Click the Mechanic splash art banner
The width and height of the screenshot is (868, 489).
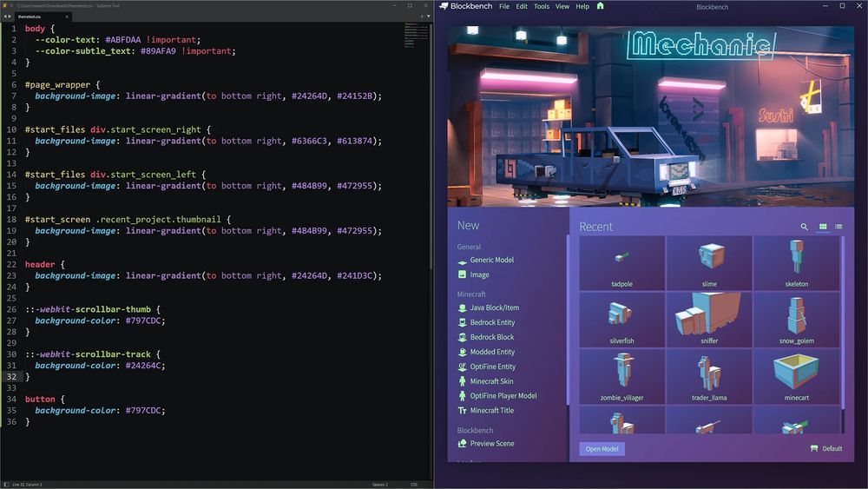[x=650, y=116]
